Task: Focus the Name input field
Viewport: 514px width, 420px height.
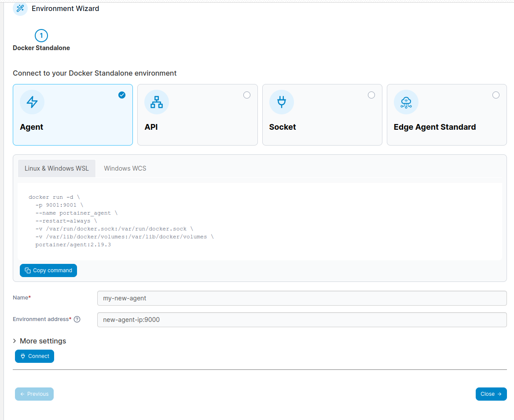Action: [301, 298]
